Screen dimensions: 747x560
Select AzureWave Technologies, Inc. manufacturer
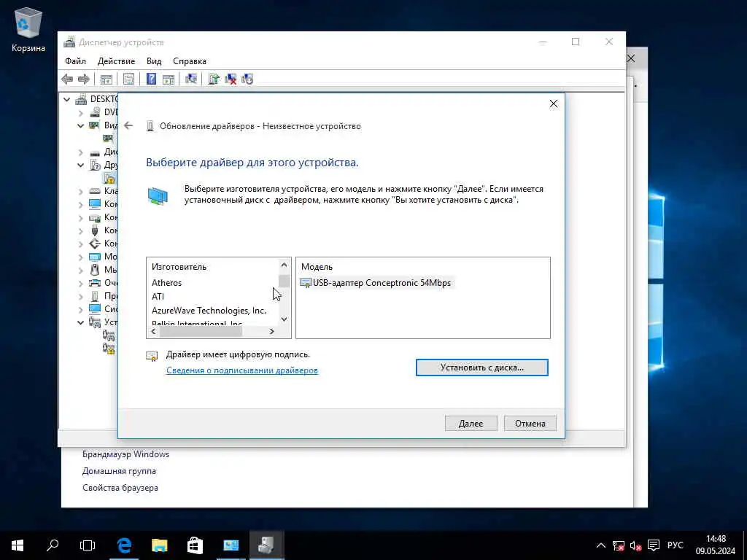click(209, 311)
